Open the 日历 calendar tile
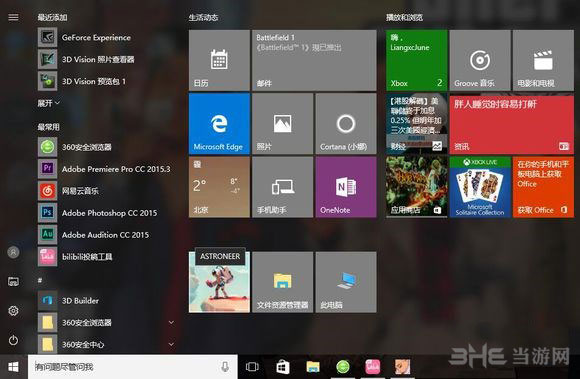This screenshot has height=379, width=580. [219, 60]
